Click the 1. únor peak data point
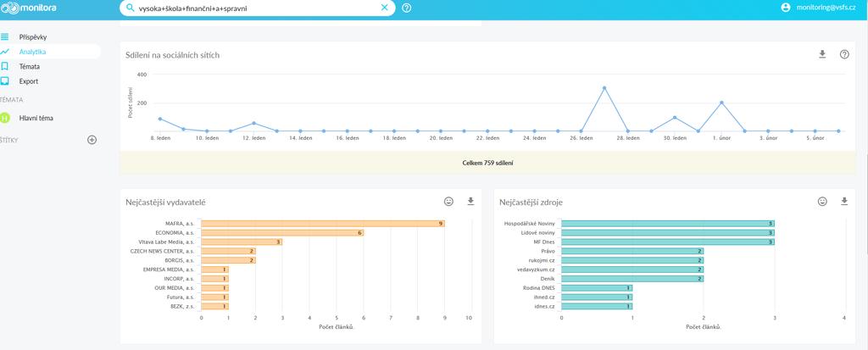Viewport: 868px width, 350px height. pos(722,103)
